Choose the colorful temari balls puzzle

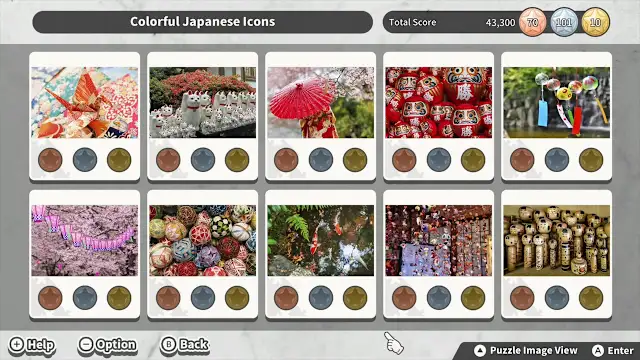[x=202, y=240]
